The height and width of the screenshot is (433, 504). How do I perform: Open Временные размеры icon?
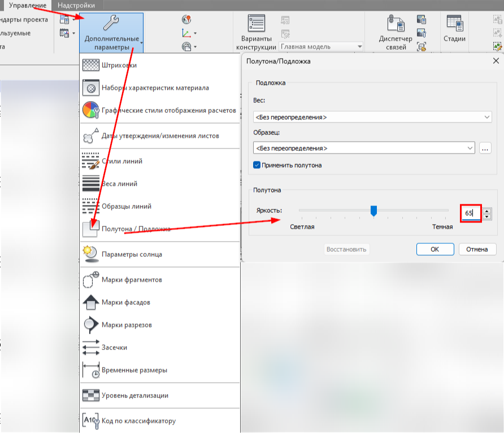91,370
